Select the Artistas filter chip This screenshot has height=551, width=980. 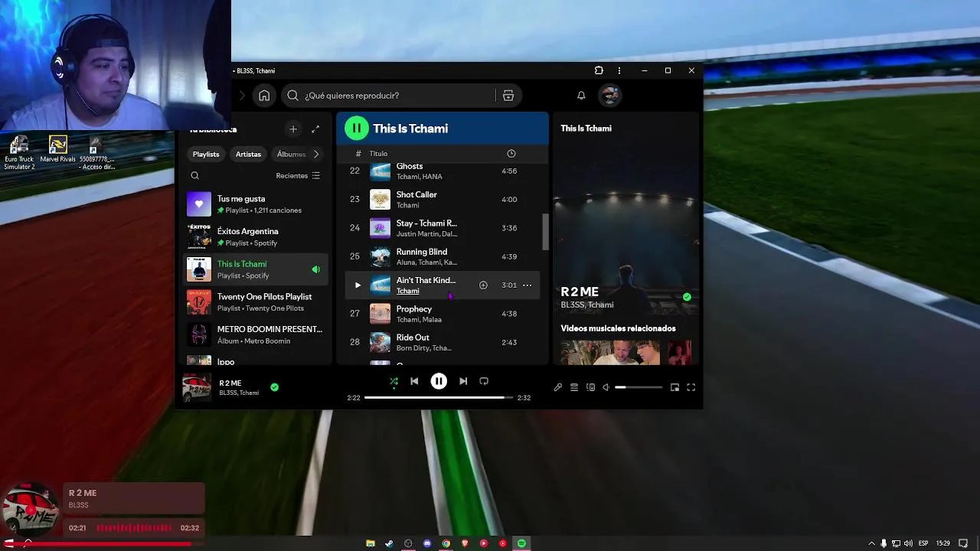pyautogui.click(x=248, y=154)
